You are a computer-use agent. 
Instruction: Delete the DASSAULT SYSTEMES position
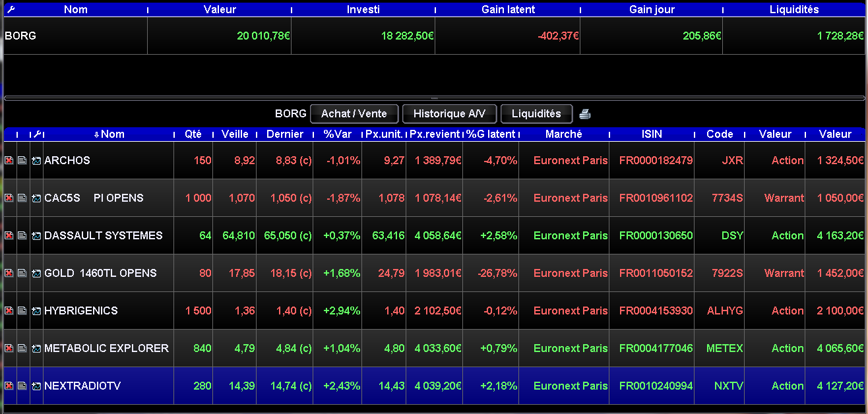[9, 235]
